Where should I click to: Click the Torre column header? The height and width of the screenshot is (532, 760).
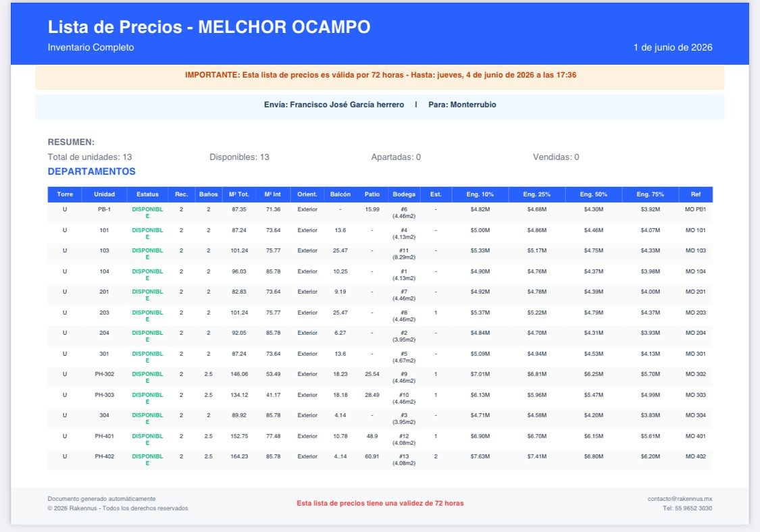64,194
